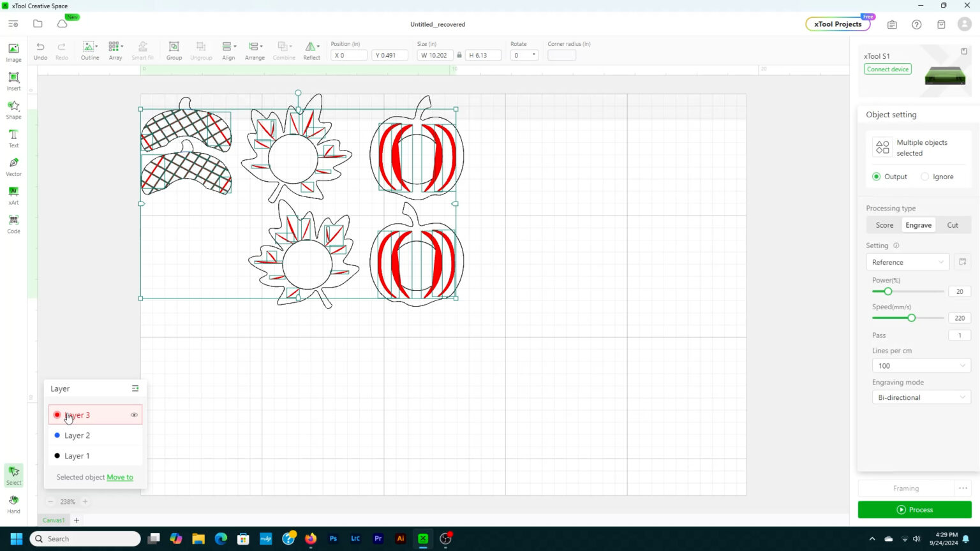Select the Output radio button
This screenshot has height=551, width=980.
point(877,177)
